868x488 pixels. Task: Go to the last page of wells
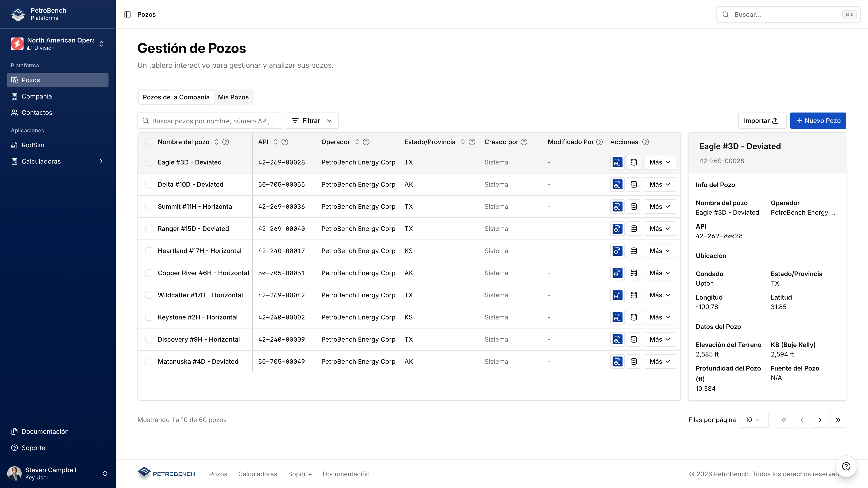tap(838, 420)
